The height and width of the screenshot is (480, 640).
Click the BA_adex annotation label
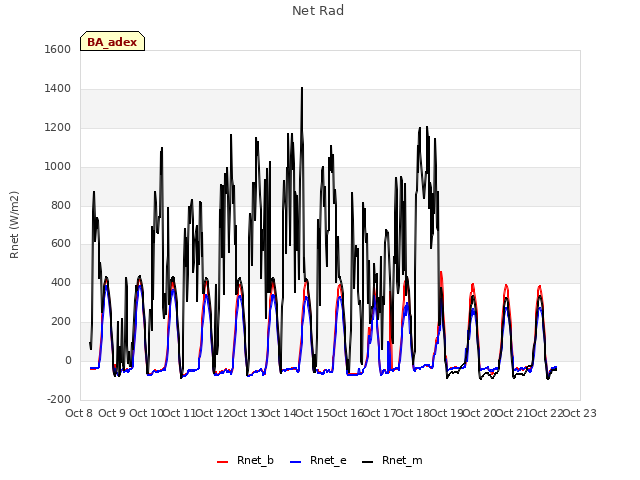(112, 41)
